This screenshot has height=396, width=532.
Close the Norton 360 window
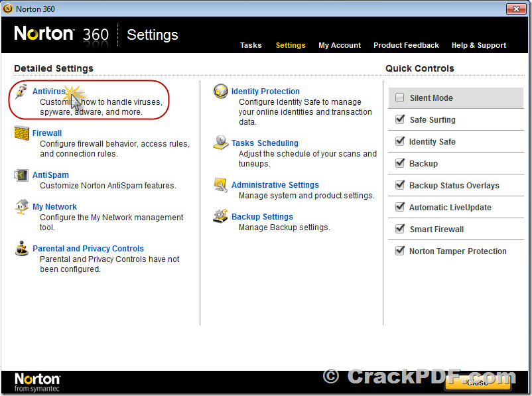click(516, 9)
